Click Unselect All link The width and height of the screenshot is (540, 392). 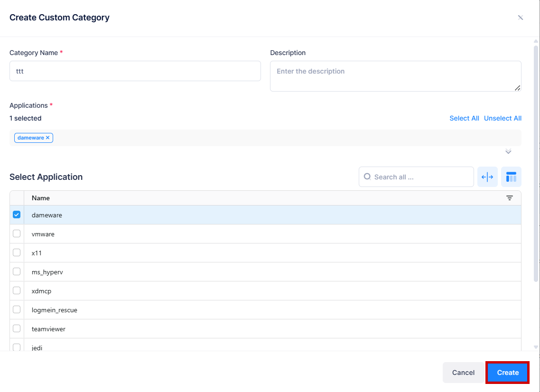[503, 118]
